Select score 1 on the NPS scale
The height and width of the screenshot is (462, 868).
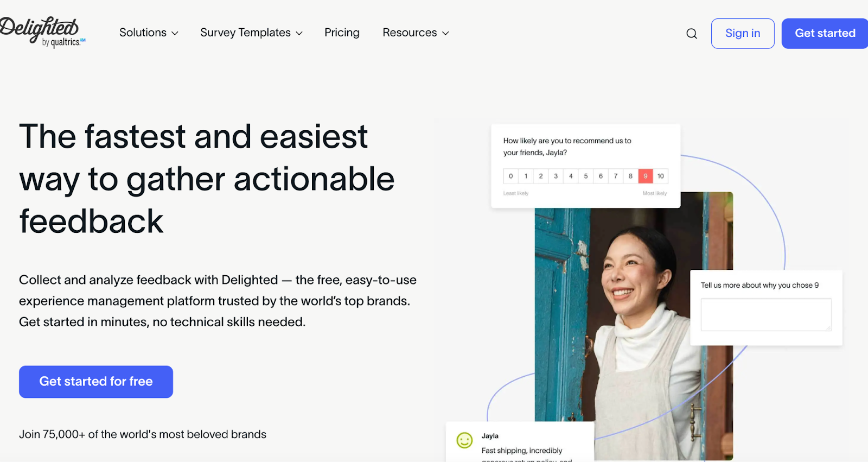[526, 176]
